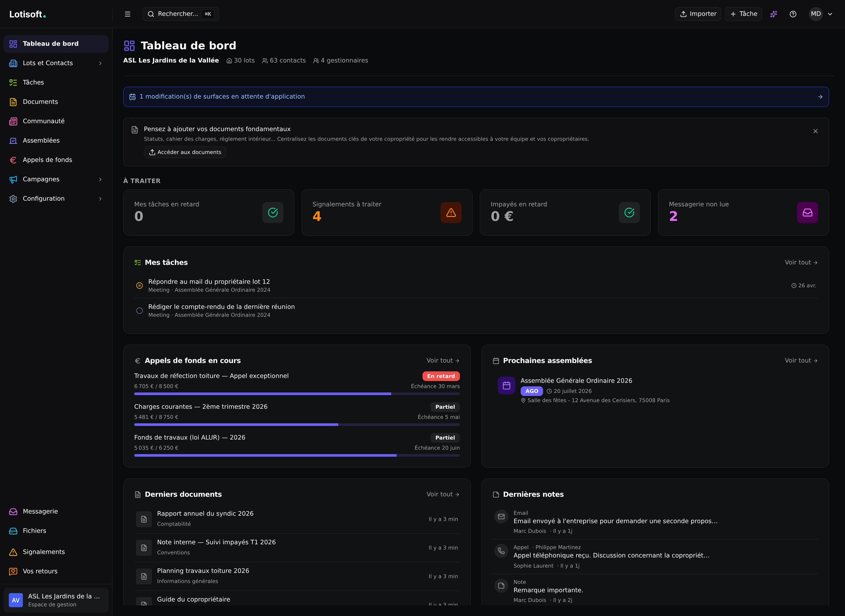Click the calendar icon of Assemblée Générale Ordinaire 2026
Viewport: 845px width, 616px height.
coord(506,386)
